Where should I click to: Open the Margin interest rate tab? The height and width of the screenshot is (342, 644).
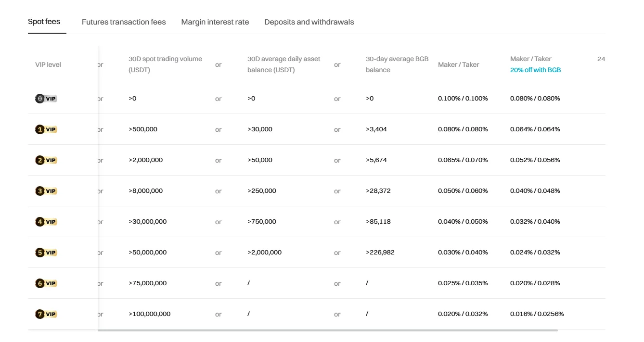coord(215,22)
